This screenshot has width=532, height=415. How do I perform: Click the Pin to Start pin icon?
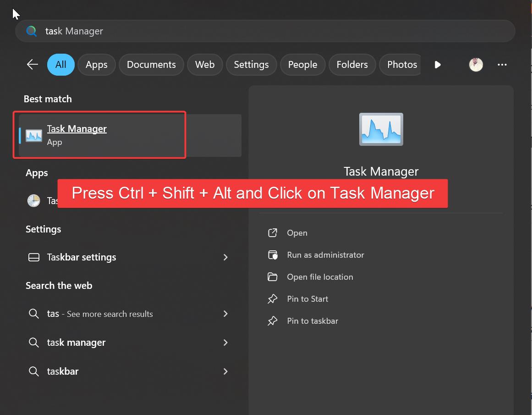[273, 299]
